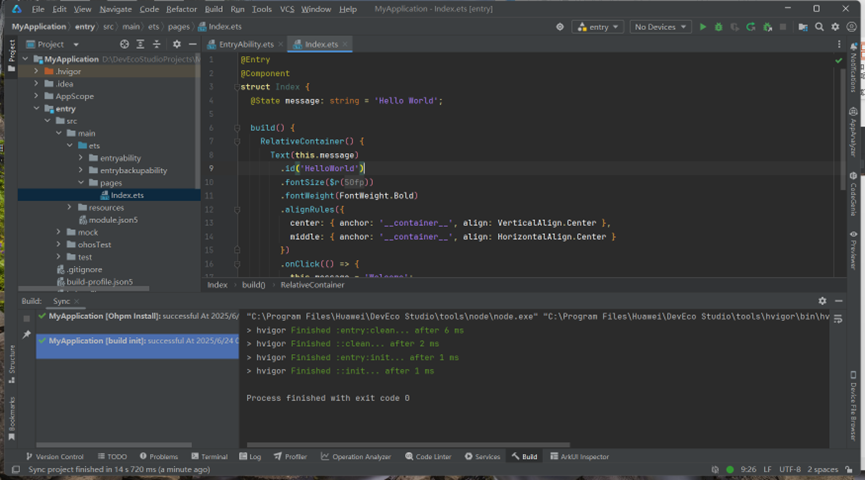Open the Terminal tool window

210,456
